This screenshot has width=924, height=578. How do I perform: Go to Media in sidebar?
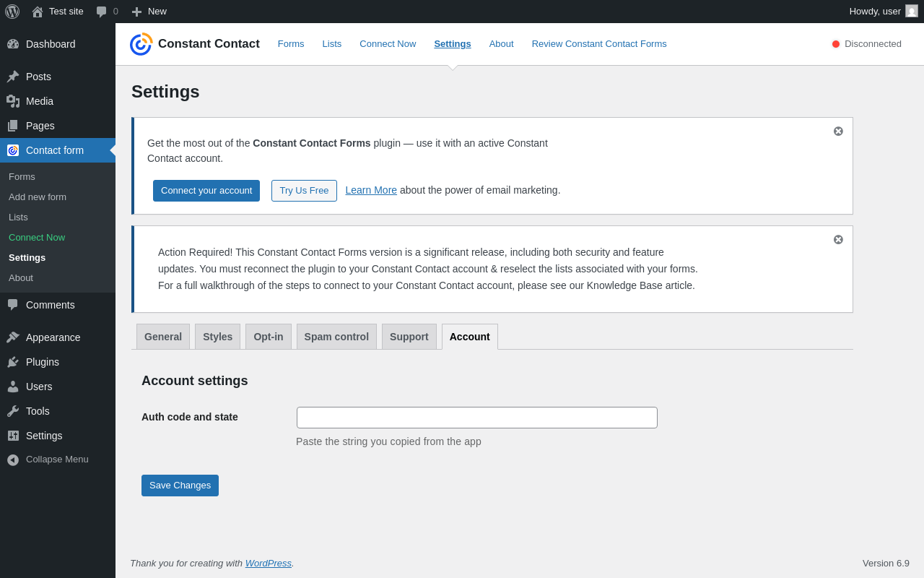coord(40,101)
